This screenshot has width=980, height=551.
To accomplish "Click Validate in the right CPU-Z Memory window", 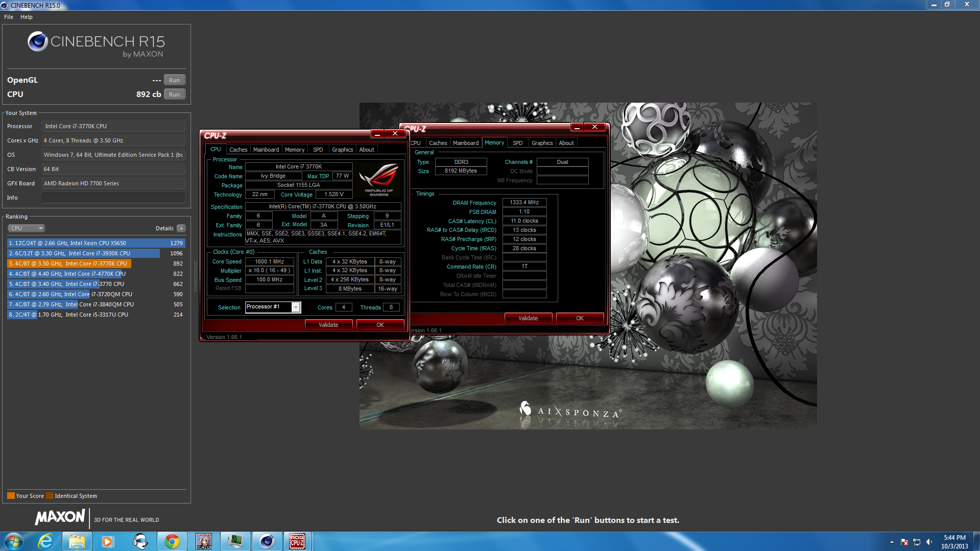I will tap(528, 318).
